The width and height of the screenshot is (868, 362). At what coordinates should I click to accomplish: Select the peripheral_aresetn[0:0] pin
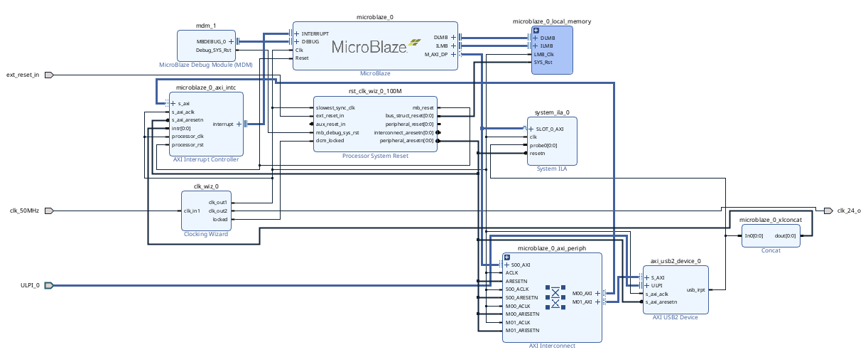(x=410, y=140)
